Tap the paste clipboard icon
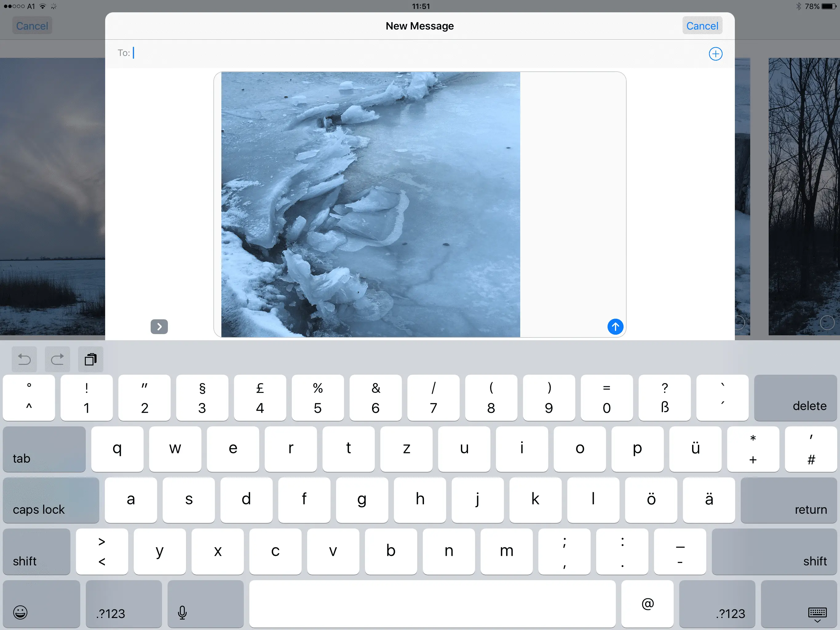Screen dimensions: 840x630 [x=90, y=359]
